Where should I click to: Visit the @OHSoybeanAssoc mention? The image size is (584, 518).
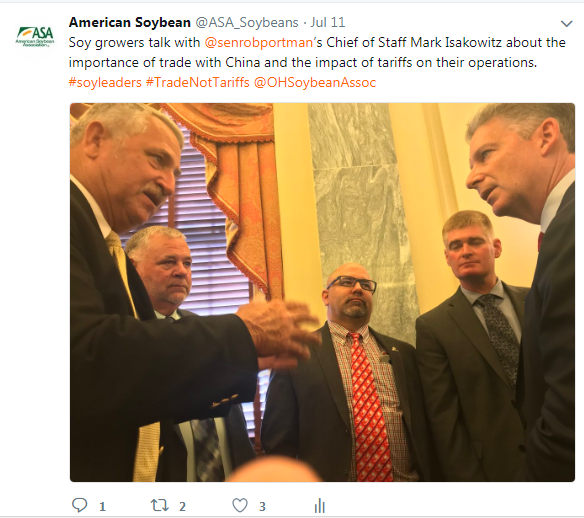click(315, 82)
